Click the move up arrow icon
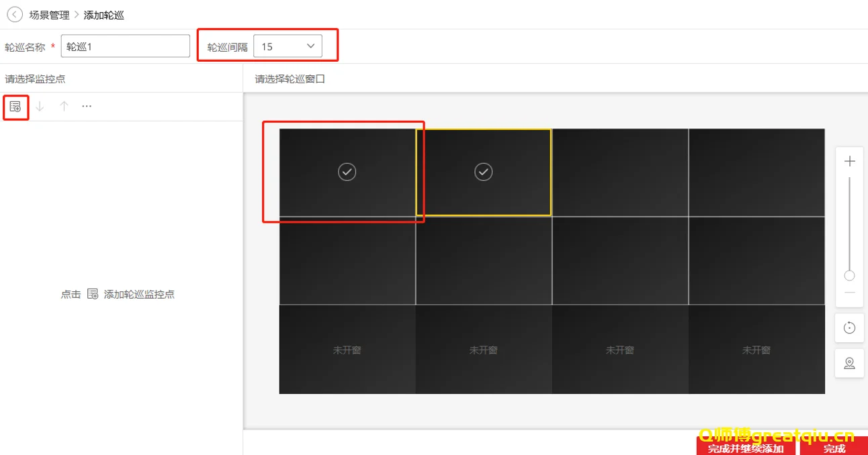Screen dimensions: 868x455 tap(64, 107)
